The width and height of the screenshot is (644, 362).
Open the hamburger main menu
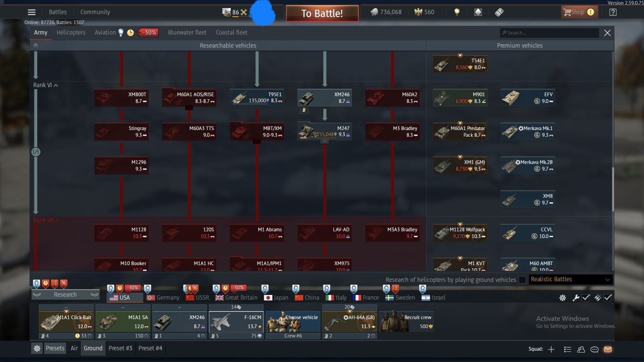[31, 12]
